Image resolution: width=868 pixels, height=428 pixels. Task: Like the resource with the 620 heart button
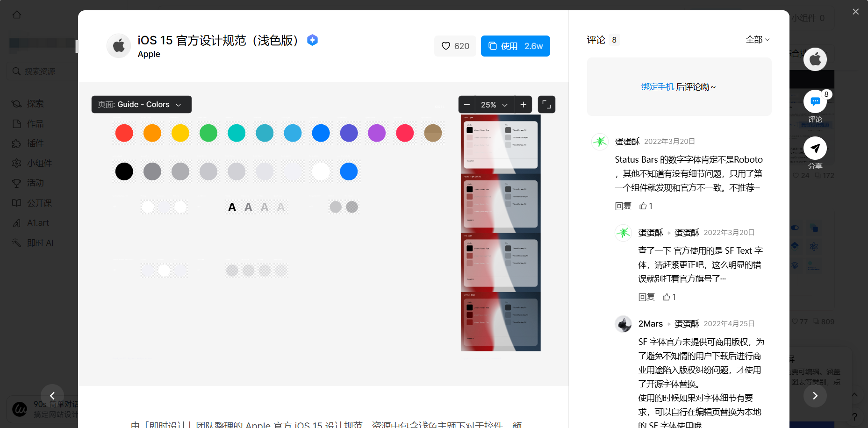[x=455, y=46]
